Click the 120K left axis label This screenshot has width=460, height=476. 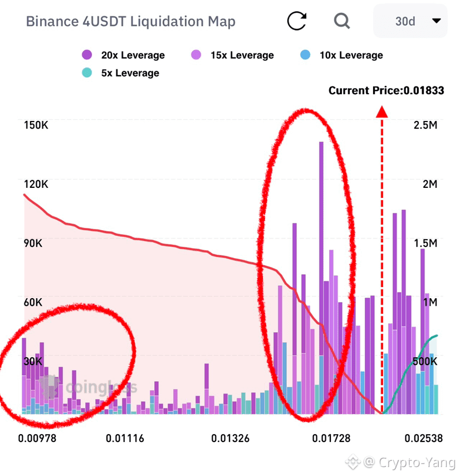(x=36, y=184)
